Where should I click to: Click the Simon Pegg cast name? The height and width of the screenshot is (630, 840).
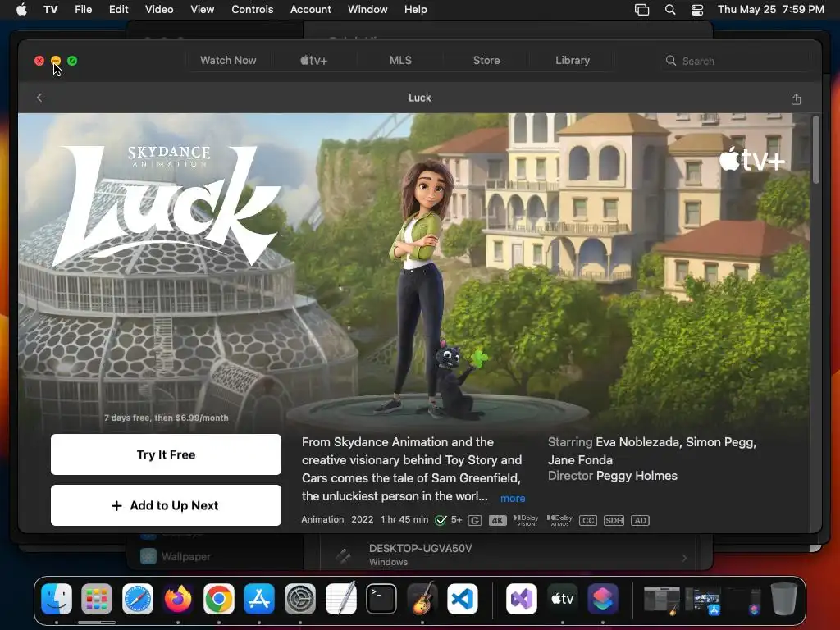tap(720, 442)
